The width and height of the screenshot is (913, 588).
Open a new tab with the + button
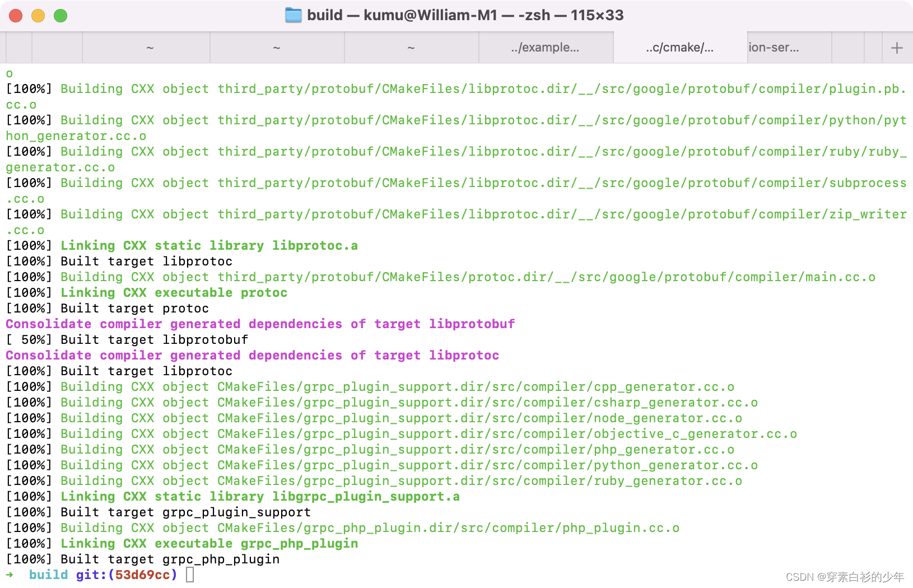[897, 48]
